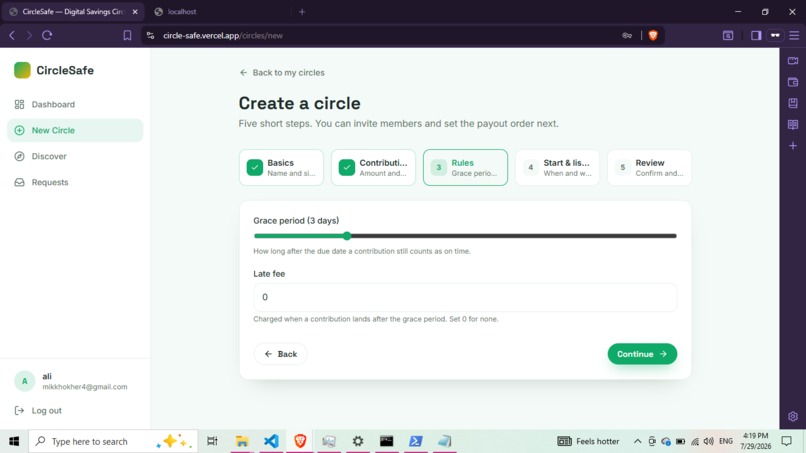
Task: Open the terminal app on taskbar
Action: point(387,441)
